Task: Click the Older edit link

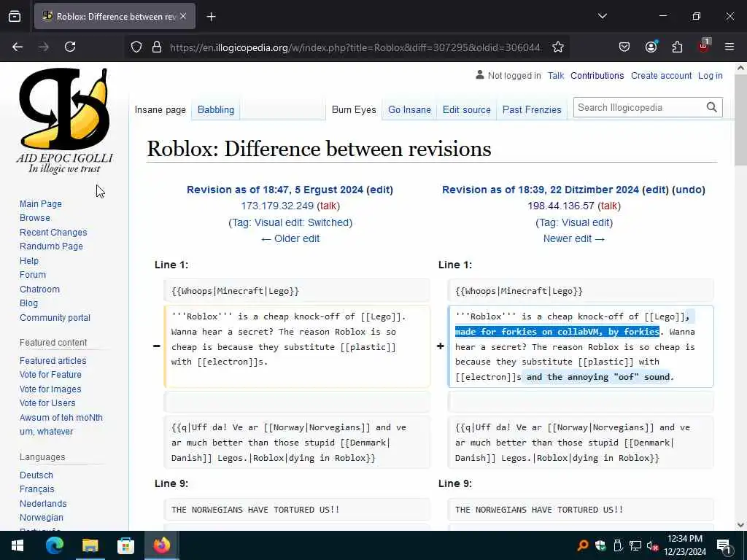Action: click(290, 238)
